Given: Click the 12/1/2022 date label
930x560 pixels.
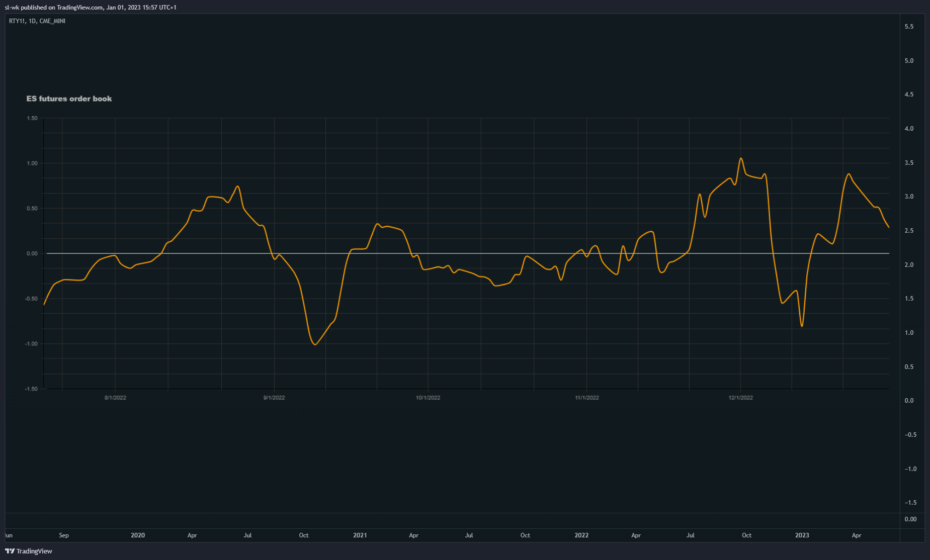Looking at the screenshot, I should point(741,398).
